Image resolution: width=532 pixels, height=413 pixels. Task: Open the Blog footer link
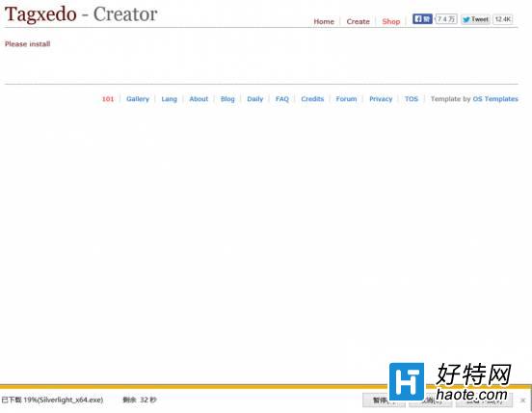[227, 99]
